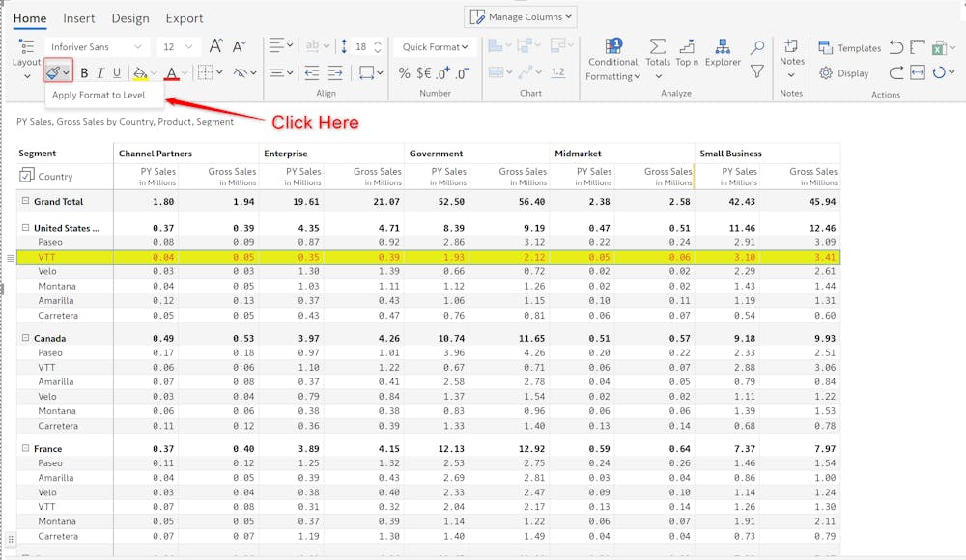Click the format painter brush icon
The height and width of the screenshot is (560, 966).
point(54,72)
